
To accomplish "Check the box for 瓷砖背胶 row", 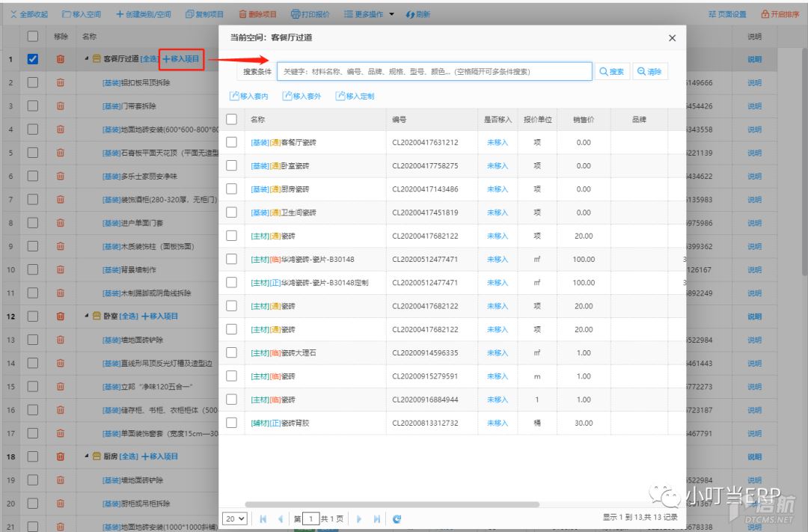I will [x=231, y=423].
